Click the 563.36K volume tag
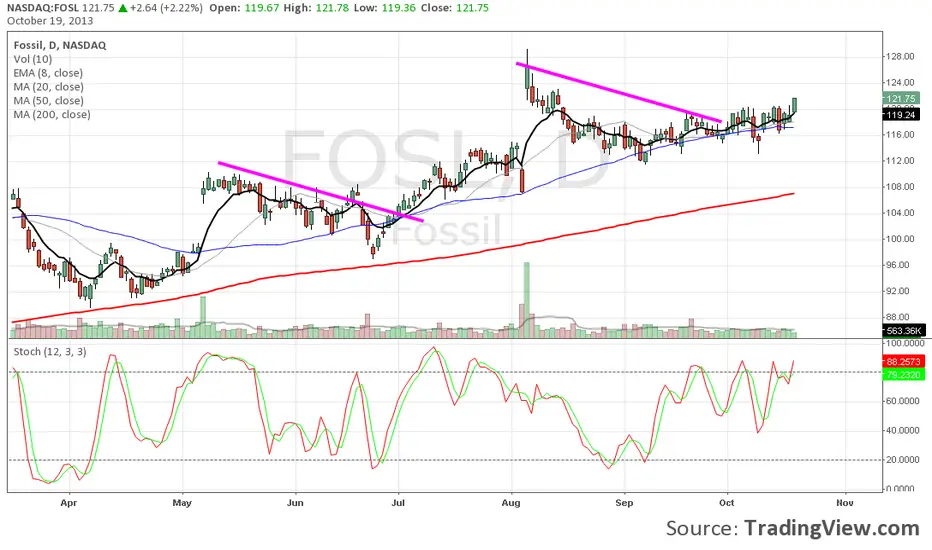932x550 pixels. [903, 331]
